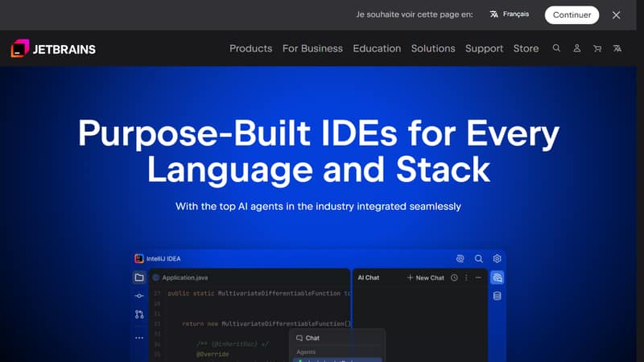Minimize the AI Chat panel
The height and width of the screenshot is (362, 644).
point(478,278)
